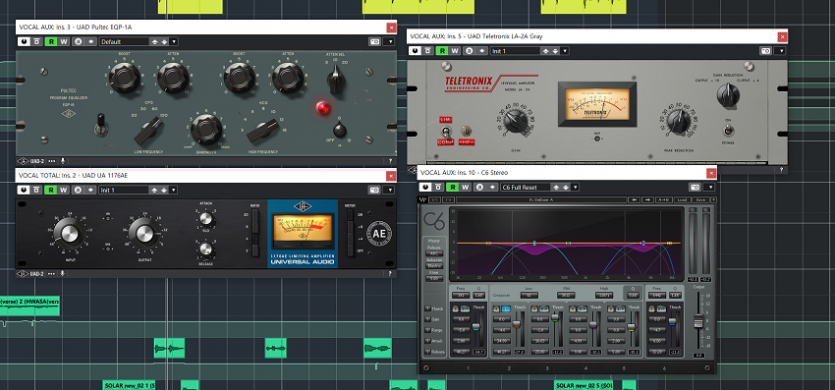The height and width of the screenshot is (390, 835).
Task: Toggle Write automation W in Pultec window
Action: (x=64, y=42)
